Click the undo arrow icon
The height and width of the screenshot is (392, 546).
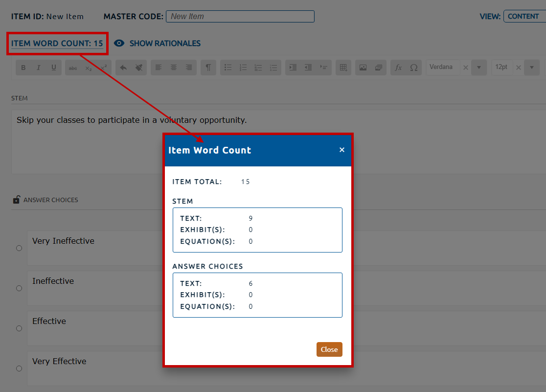[x=123, y=68]
